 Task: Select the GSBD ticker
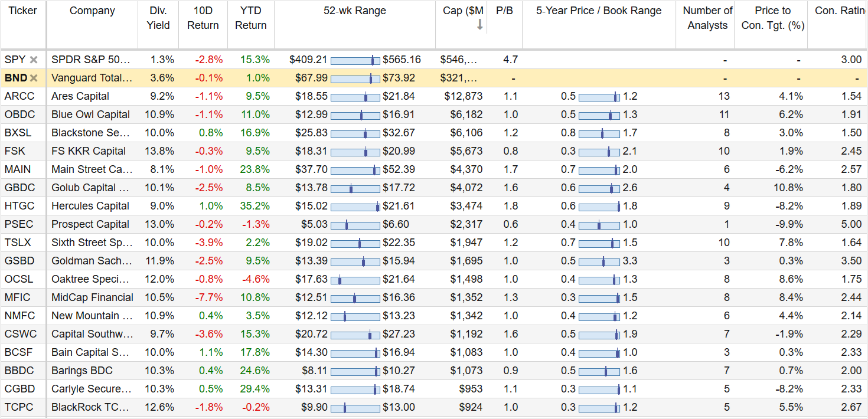19,261
